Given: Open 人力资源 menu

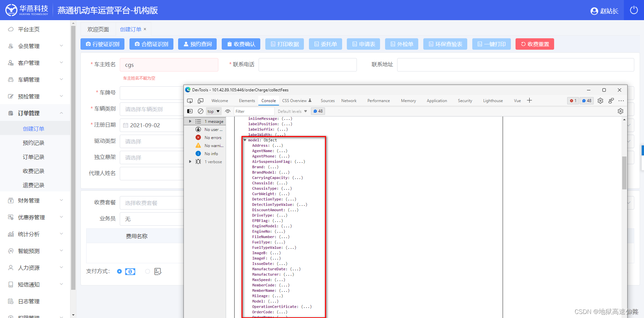Looking at the screenshot, I should point(35,268).
